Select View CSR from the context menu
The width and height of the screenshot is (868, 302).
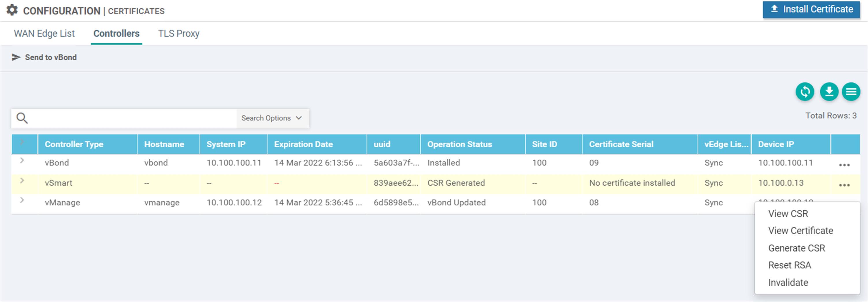point(788,213)
